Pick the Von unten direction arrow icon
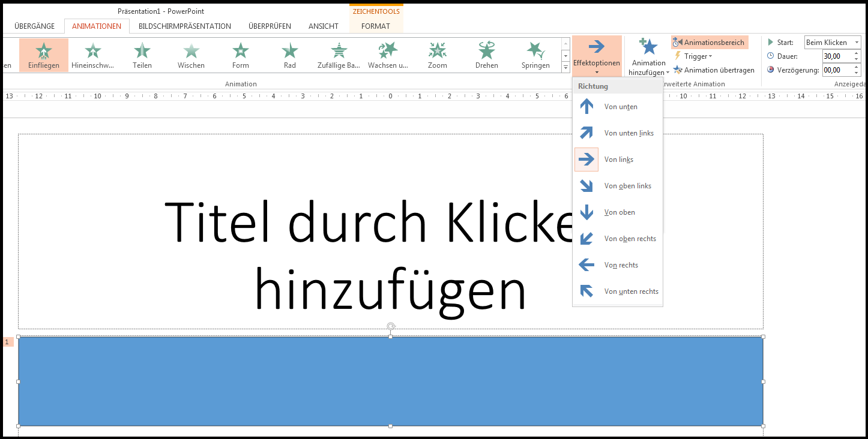 586,107
